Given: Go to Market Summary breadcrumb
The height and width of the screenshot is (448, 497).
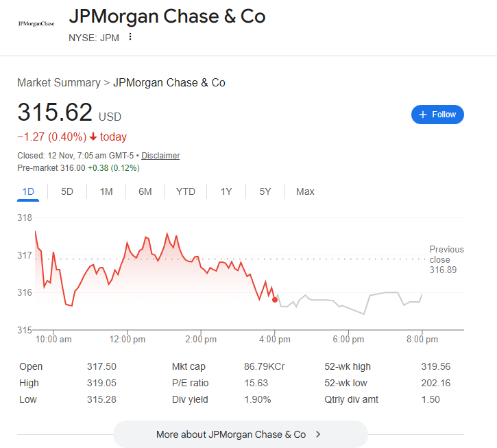Looking at the screenshot, I should coord(59,83).
